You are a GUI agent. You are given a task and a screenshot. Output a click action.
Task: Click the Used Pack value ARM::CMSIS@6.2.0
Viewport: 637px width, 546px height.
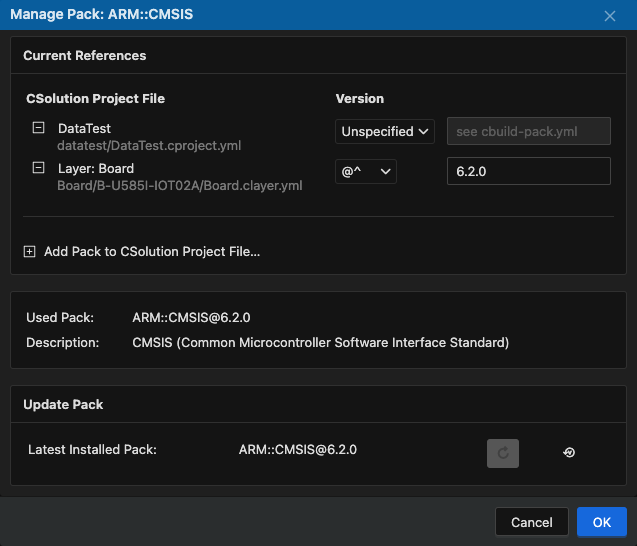(191, 317)
